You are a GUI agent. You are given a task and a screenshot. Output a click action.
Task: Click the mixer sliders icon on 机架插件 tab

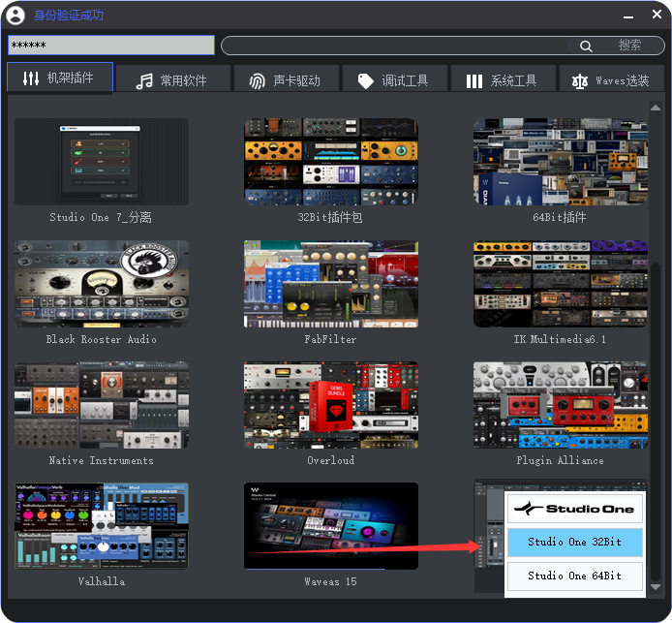[x=31, y=78]
